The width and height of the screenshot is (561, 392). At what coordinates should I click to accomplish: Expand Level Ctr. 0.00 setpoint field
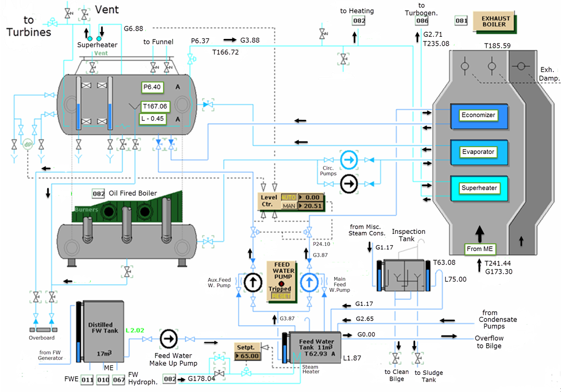click(x=310, y=197)
